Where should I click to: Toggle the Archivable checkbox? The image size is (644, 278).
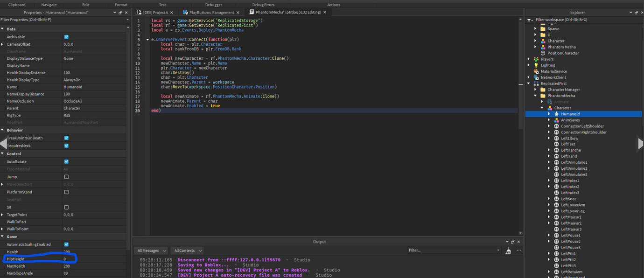(x=66, y=37)
